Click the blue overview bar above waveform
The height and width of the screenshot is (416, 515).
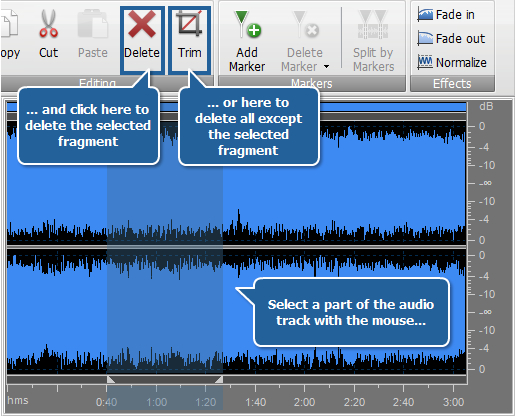236,107
